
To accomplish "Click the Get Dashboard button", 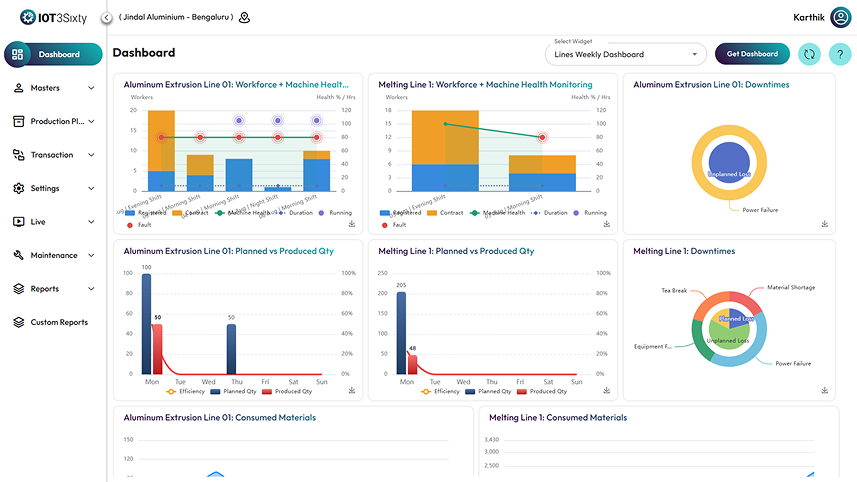I will (752, 54).
